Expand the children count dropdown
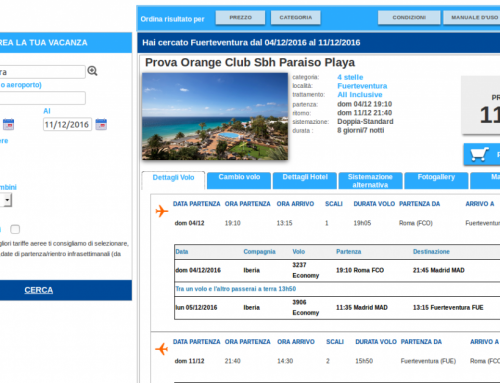 6,200
